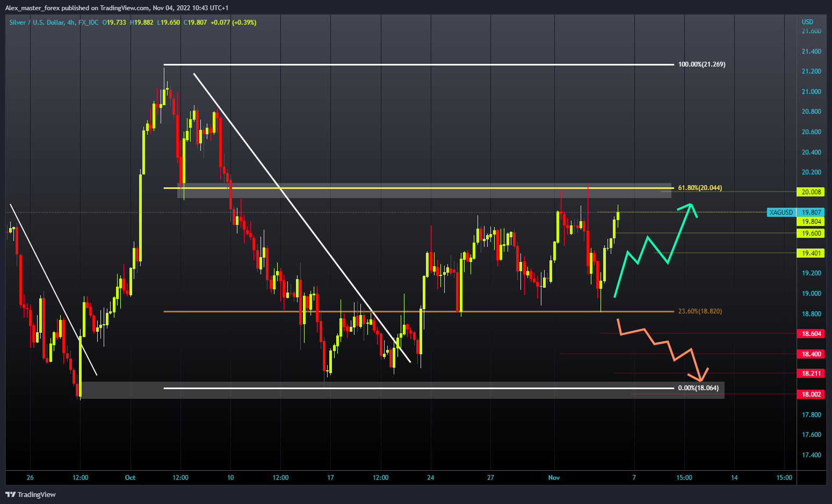Click the 4h timeframe label in the legend
Image resolution: width=832 pixels, height=504 pixels.
(71, 23)
